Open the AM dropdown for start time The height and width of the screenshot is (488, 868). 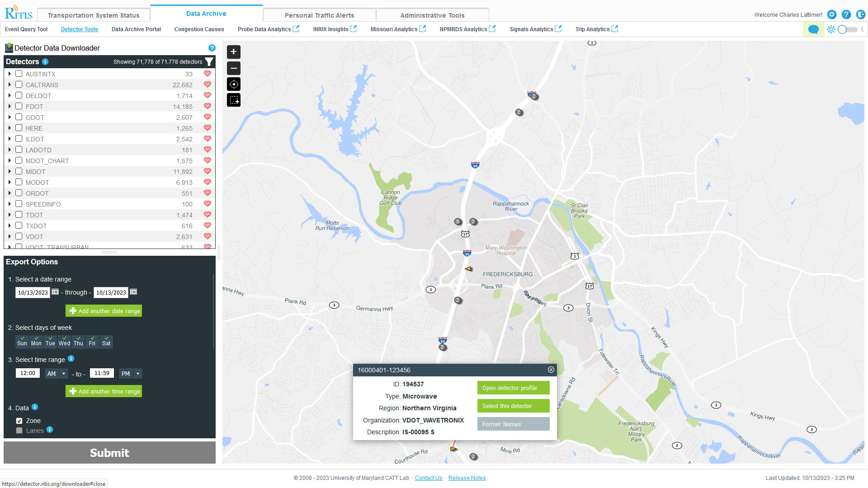(63, 373)
